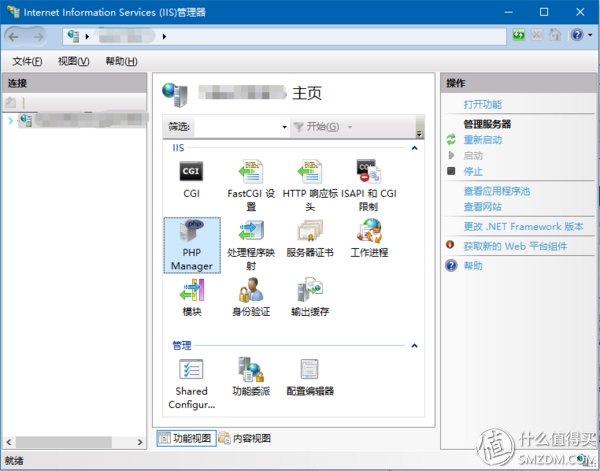Image resolution: width=600 pixels, height=471 pixels.
Task: Open the 筛选 filter dropdown arrow
Action: [x=284, y=127]
